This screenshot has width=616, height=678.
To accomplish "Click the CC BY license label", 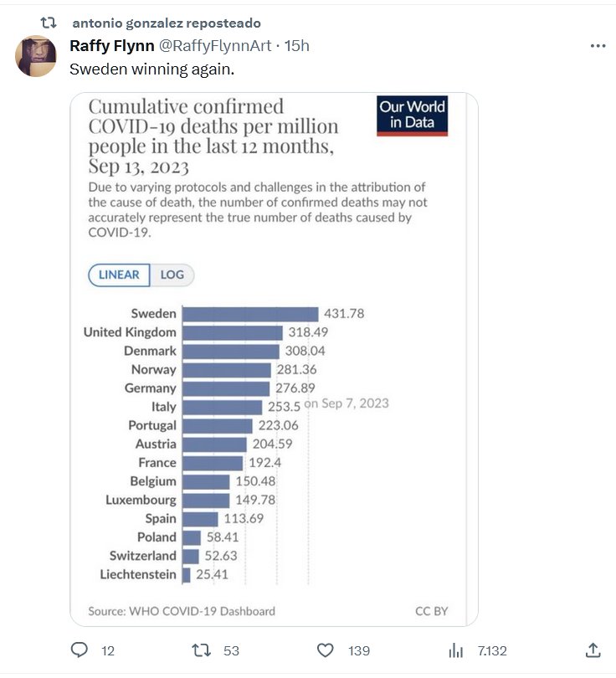I will click(431, 611).
